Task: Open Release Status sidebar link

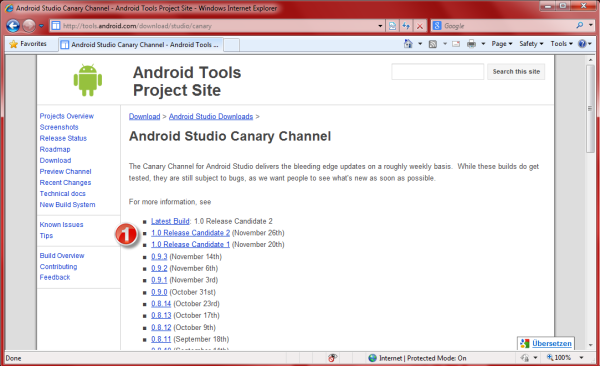Action: coord(63,138)
